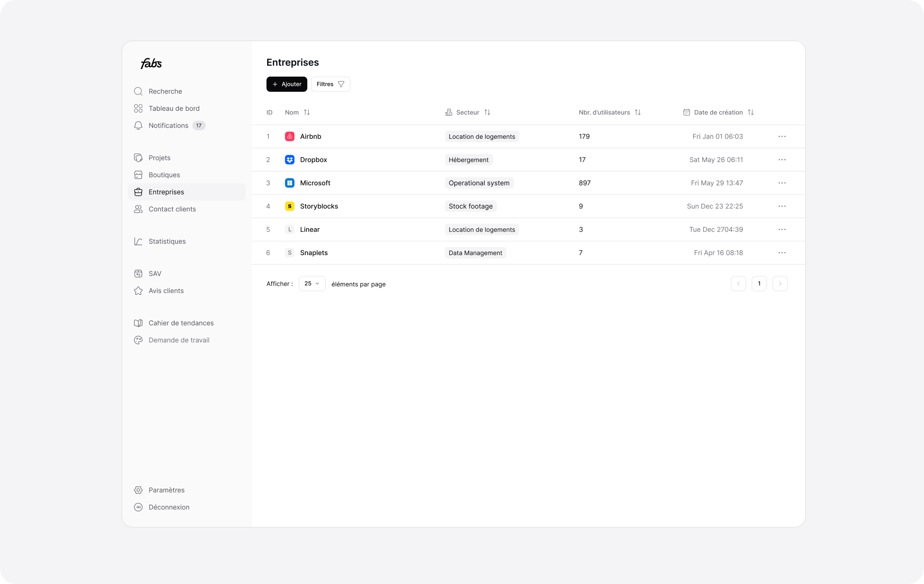This screenshot has width=924, height=584.
Task: Click the Paramètres gear icon
Action: [138, 490]
